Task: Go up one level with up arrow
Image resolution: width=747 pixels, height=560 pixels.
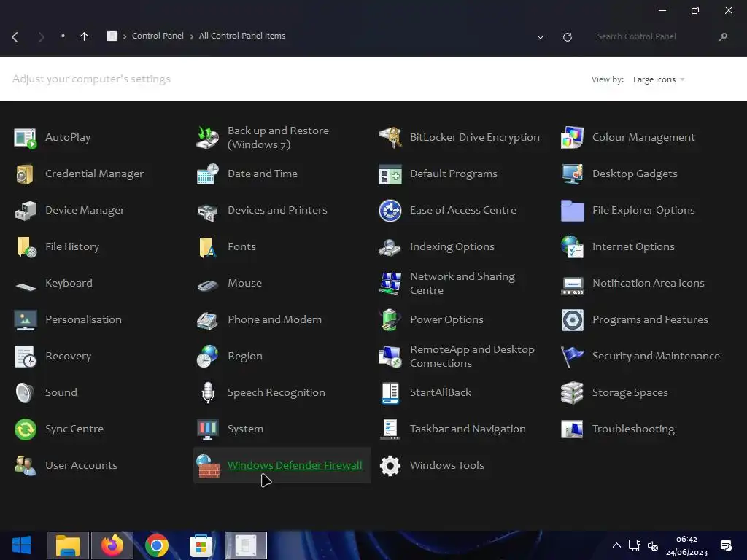Action: pyautogui.click(x=84, y=36)
